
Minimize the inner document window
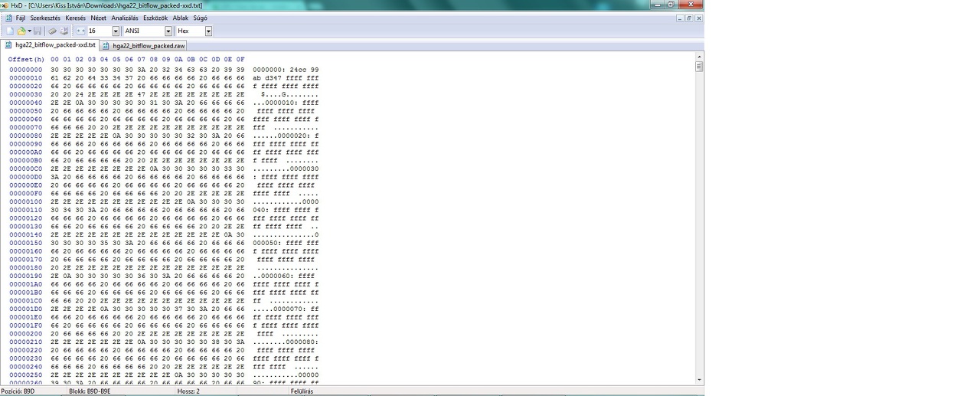pyautogui.click(x=680, y=18)
